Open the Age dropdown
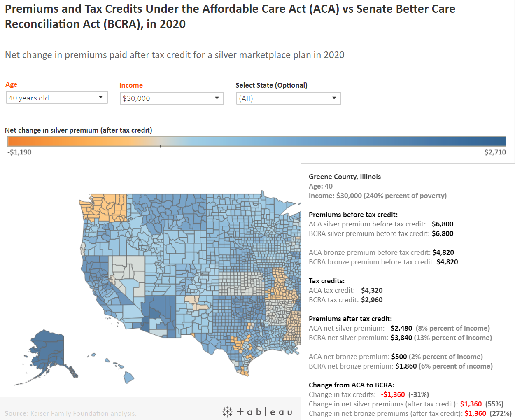This screenshot has width=515, height=420. 56,97
